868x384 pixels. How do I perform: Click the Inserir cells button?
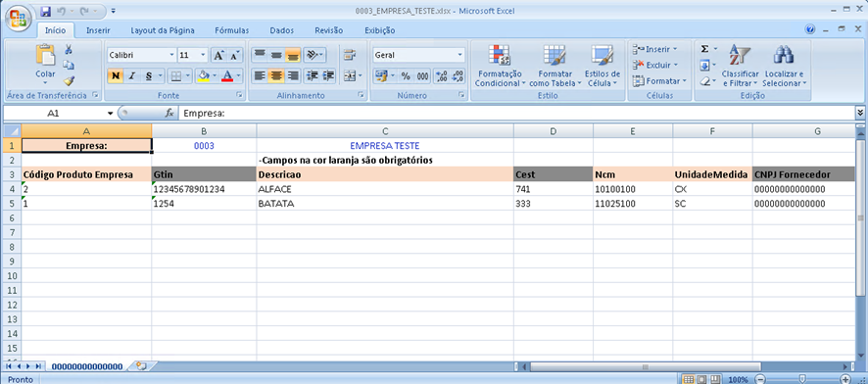pos(654,49)
